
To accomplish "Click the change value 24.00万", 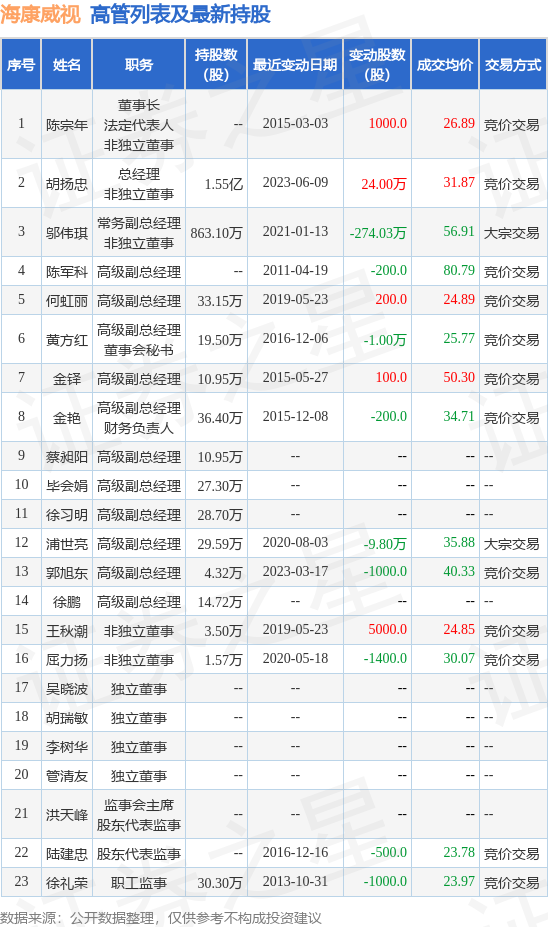I will click(x=384, y=184).
